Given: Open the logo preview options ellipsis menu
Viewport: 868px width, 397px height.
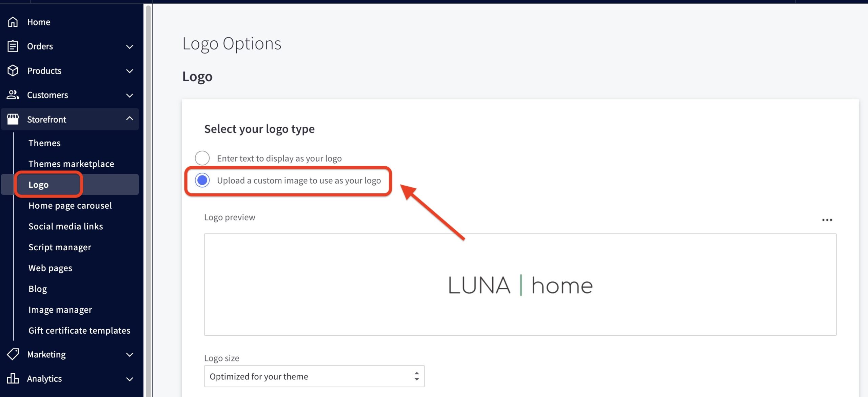Looking at the screenshot, I should 828,220.
